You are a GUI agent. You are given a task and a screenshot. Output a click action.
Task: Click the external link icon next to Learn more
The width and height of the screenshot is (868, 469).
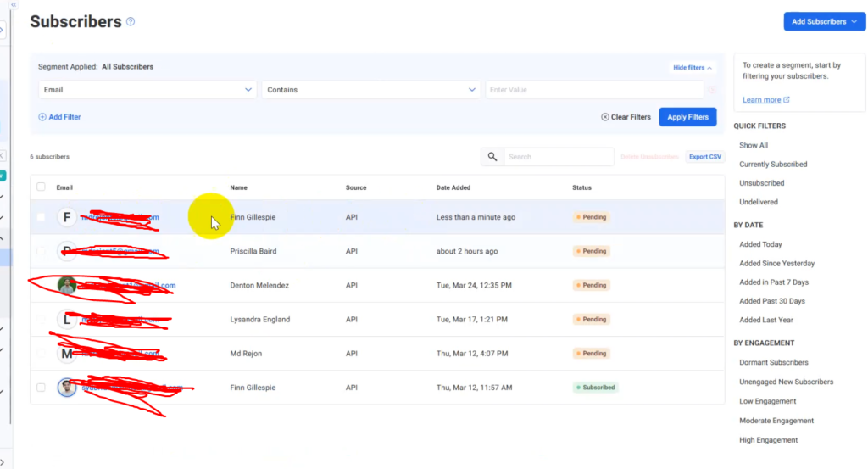coord(787,100)
